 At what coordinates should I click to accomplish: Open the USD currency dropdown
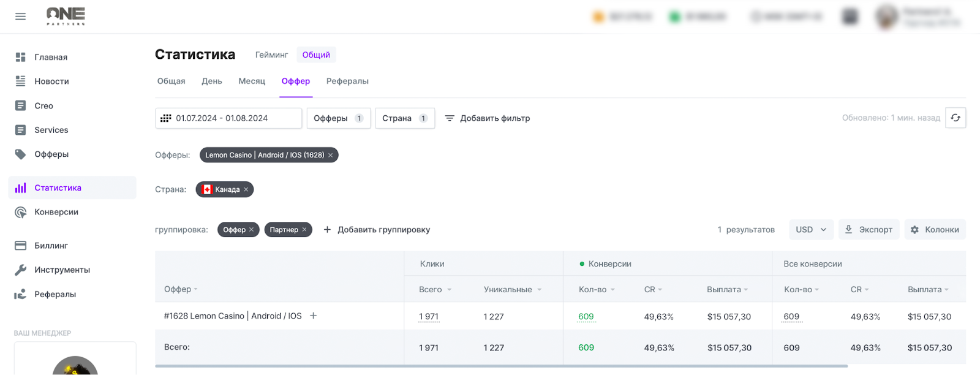coord(811,230)
